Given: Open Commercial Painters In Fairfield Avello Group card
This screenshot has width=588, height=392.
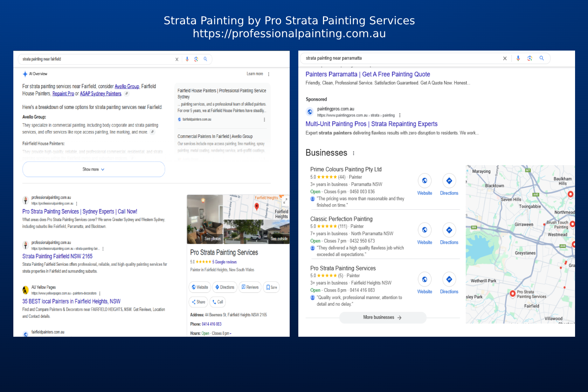Looking at the screenshot, I should point(215,136).
